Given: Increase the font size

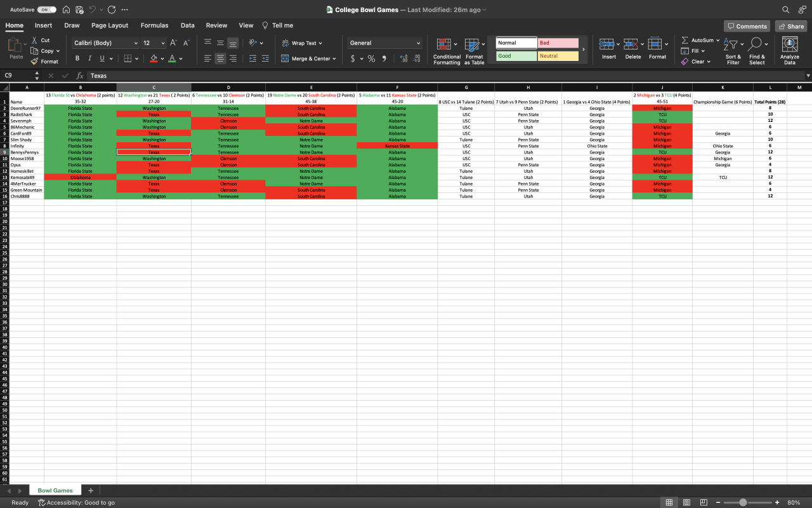Looking at the screenshot, I should click(173, 43).
